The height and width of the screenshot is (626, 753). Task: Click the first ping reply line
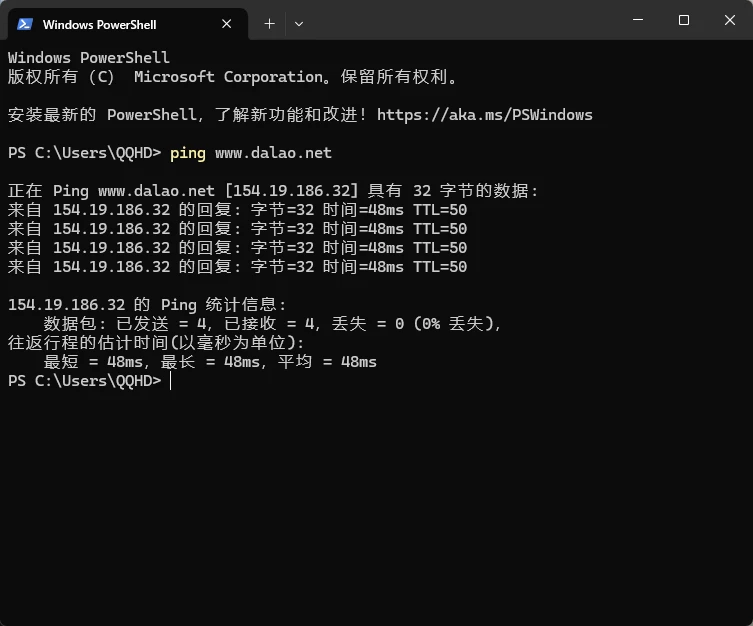(x=237, y=210)
